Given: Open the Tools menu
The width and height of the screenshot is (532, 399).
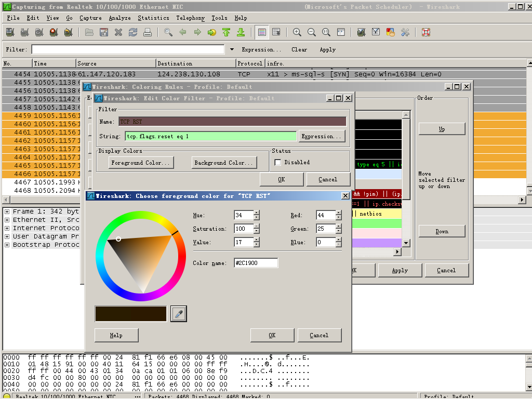Looking at the screenshot, I should [x=220, y=18].
